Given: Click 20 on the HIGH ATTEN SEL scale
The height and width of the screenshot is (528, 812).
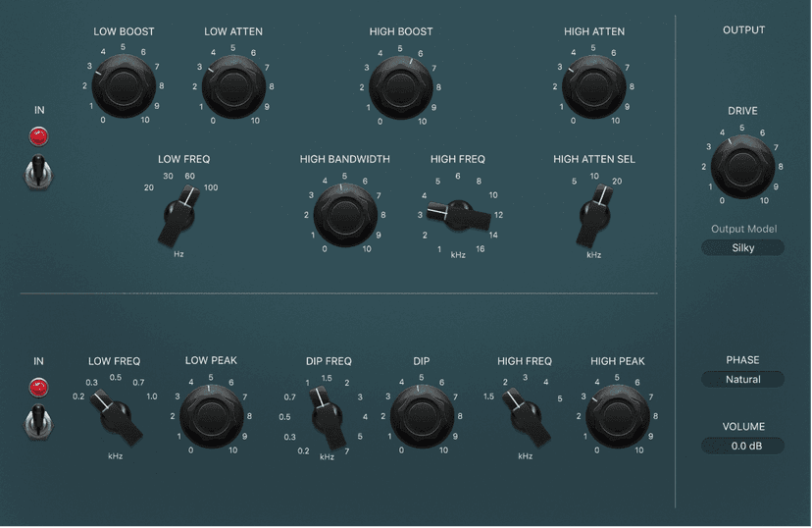Looking at the screenshot, I should coord(617,182).
